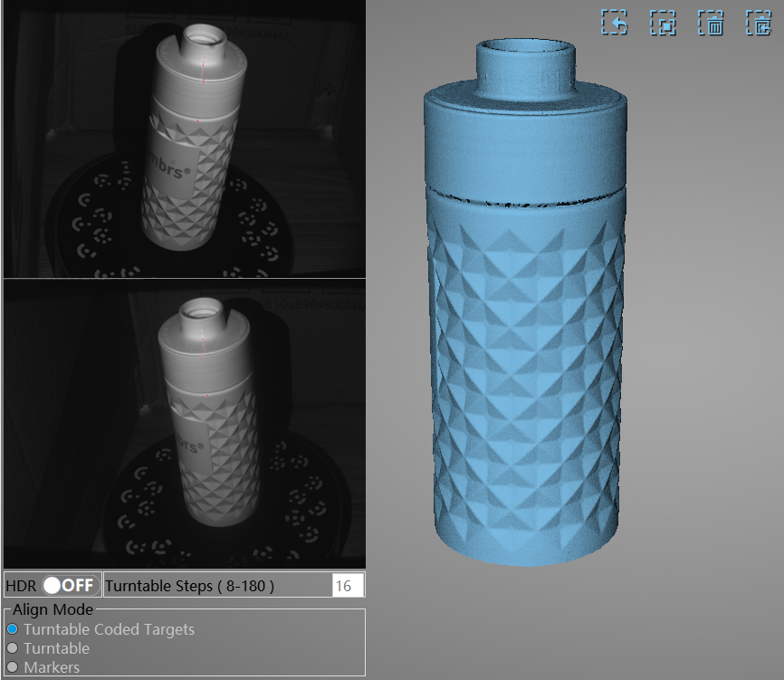
Task: Click the undo selection icon
Action: pos(616,23)
